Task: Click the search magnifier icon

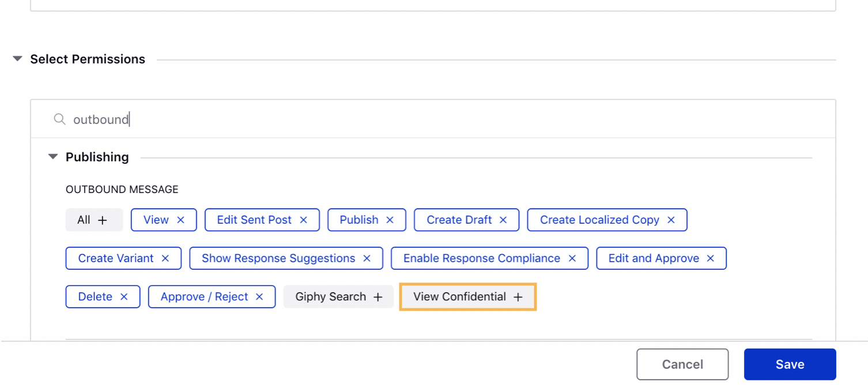Action: (x=59, y=119)
